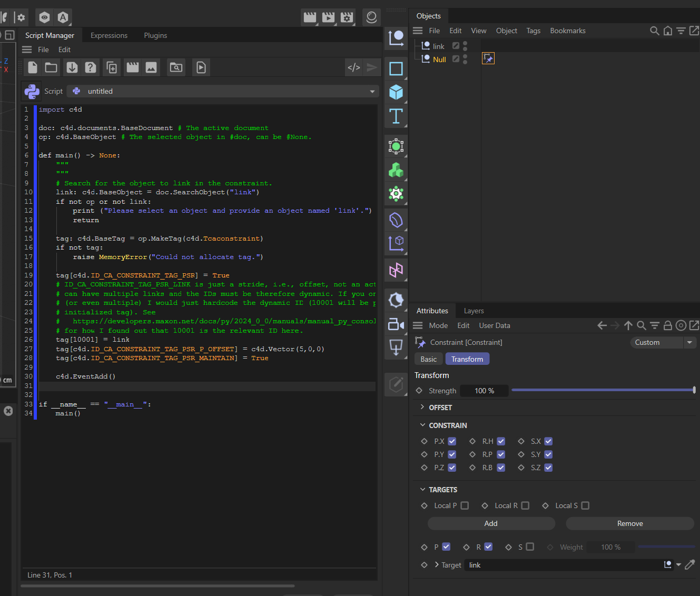
Task: Go back in Attributes manager history
Action: [x=602, y=325]
